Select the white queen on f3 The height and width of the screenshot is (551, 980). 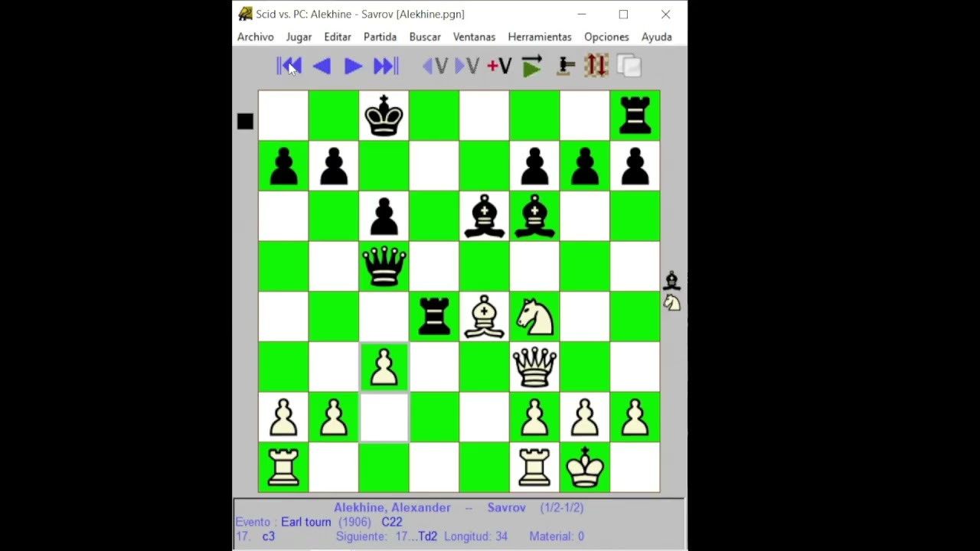[x=534, y=367]
